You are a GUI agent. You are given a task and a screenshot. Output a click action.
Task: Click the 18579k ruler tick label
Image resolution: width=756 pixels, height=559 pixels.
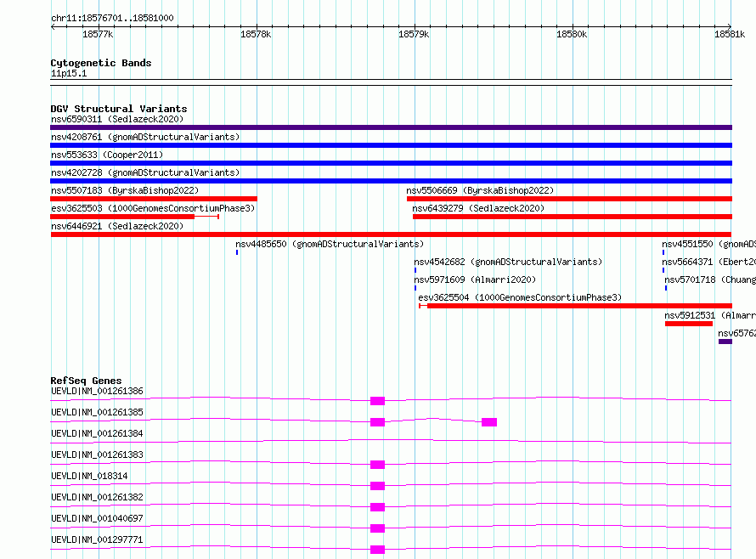click(413, 34)
